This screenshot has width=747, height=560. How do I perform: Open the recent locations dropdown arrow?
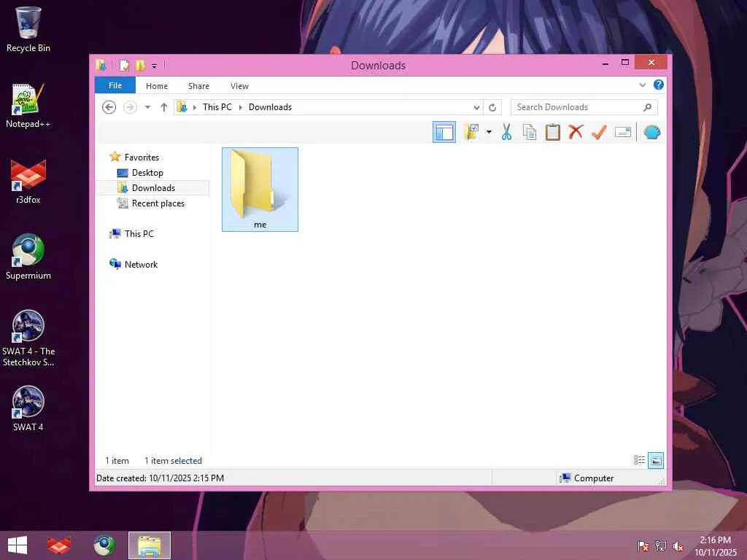[x=147, y=107]
